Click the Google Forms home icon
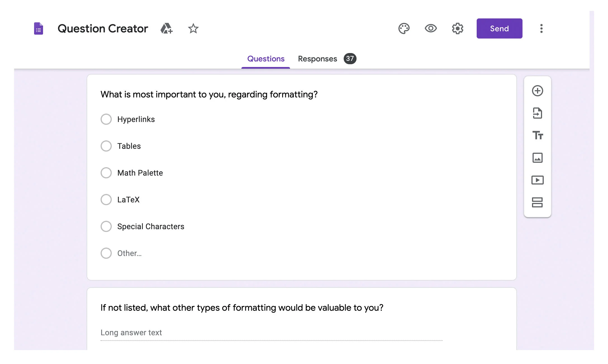608x364 pixels. 39,28
